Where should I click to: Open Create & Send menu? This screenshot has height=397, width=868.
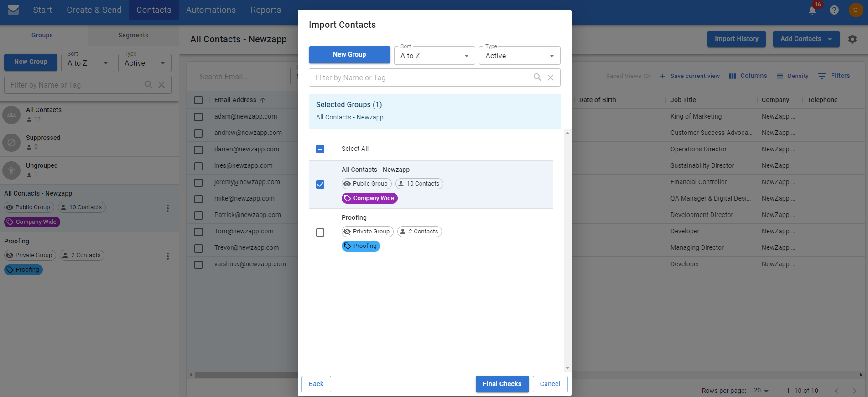pos(94,10)
